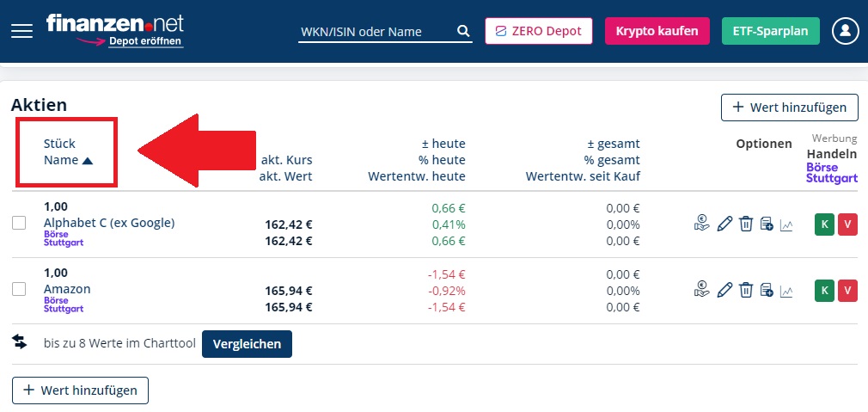Open Amazon stock link
This screenshot has height=412, width=868.
point(67,289)
